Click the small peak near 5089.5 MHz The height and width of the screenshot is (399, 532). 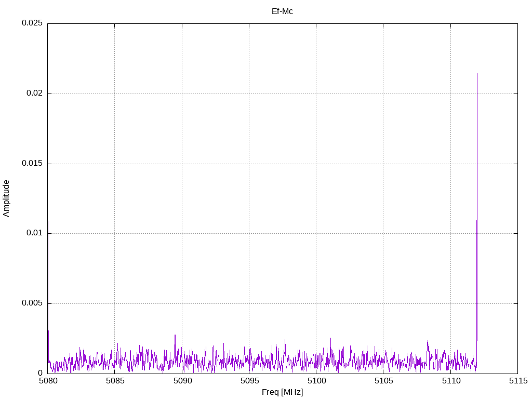point(175,346)
